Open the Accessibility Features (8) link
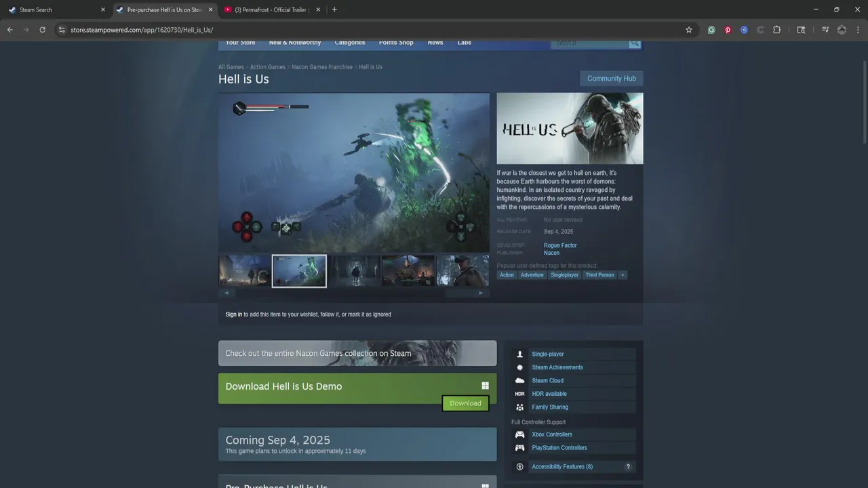868x488 pixels. click(562, 467)
